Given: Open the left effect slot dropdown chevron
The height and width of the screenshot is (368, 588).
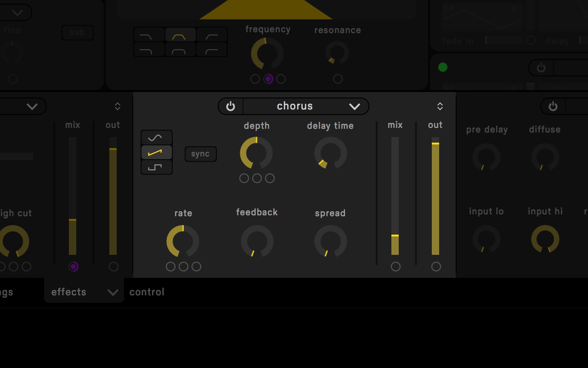Looking at the screenshot, I should click(32, 106).
